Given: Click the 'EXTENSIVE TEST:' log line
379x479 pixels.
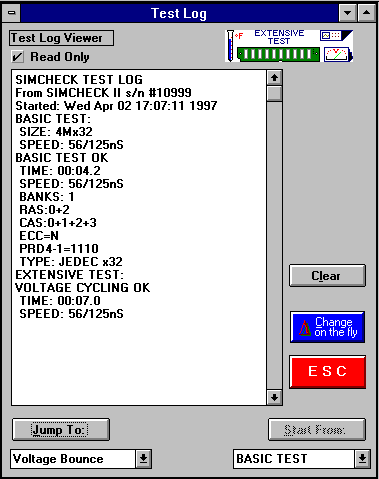Looking at the screenshot, I should (x=69, y=275).
